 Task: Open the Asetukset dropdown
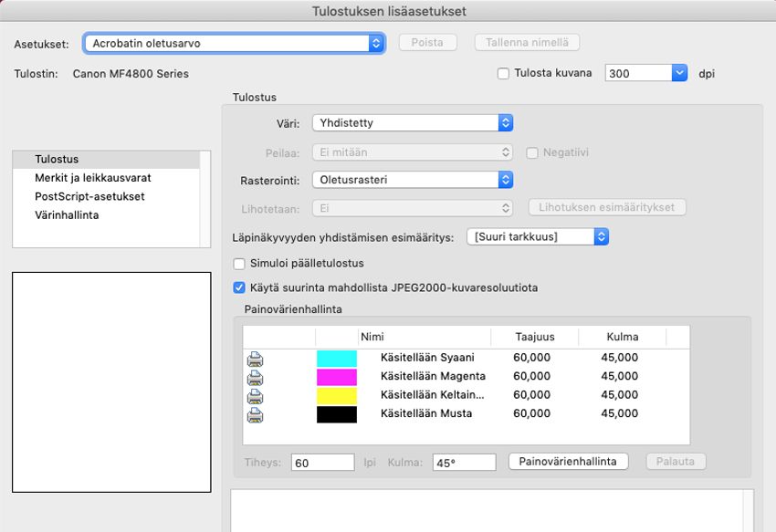pos(234,43)
